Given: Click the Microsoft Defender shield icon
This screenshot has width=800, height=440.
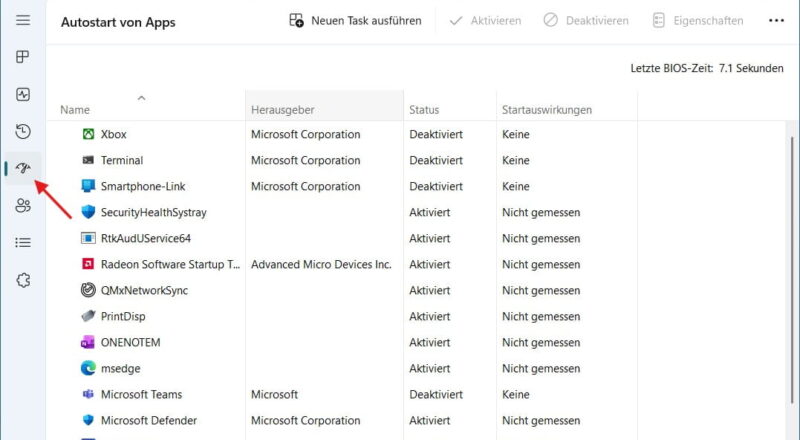Looking at the screenshot, I should [x=88, y=420].
